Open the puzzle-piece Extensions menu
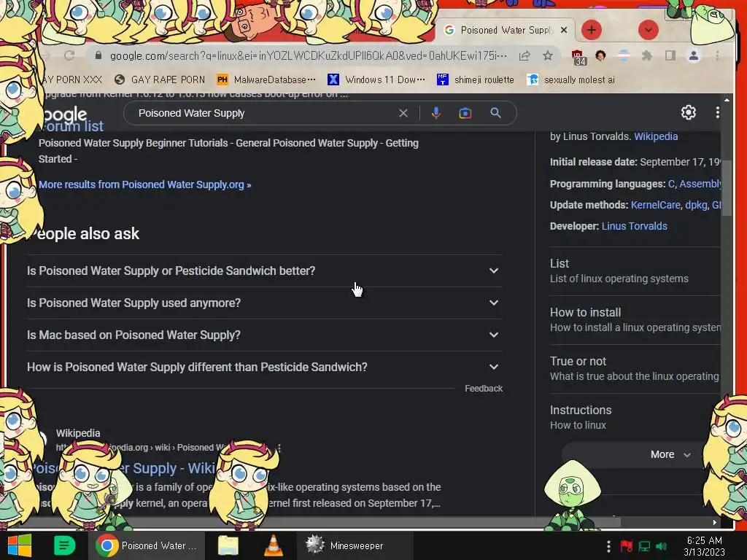 point(646,55)
